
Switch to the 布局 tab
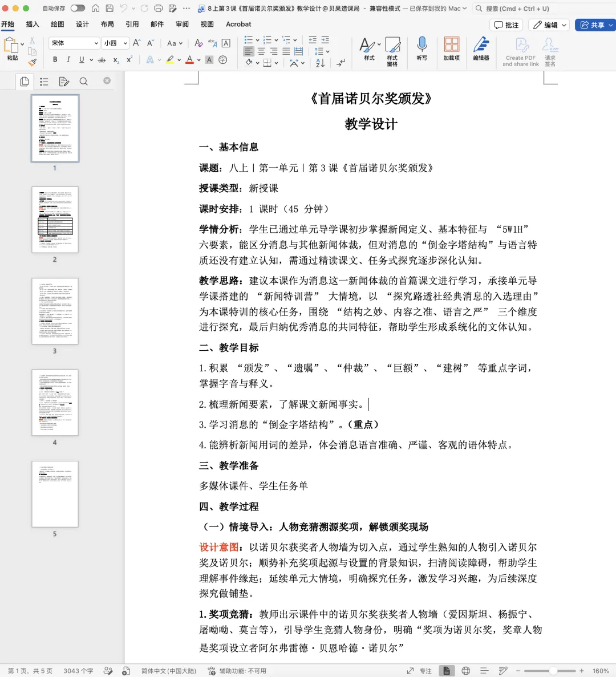pyautogui.click(x=107, y=24)
